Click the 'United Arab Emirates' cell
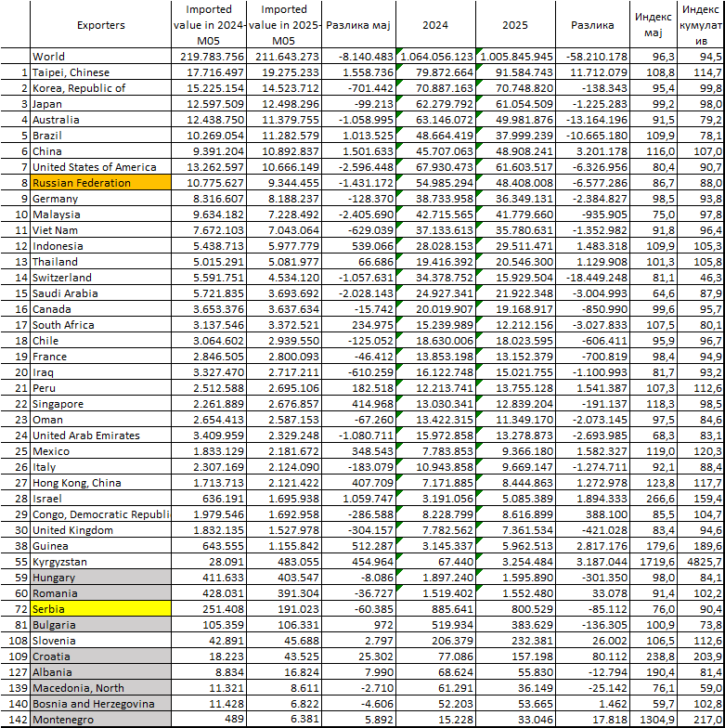This screenshot has width=725, height=728. (100, 435)
